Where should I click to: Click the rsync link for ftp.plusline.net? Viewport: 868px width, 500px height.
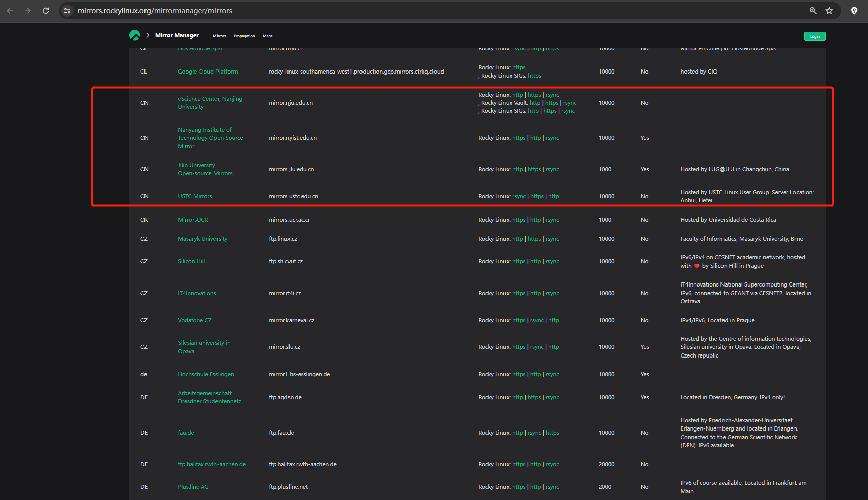click(x=552, y=487)
